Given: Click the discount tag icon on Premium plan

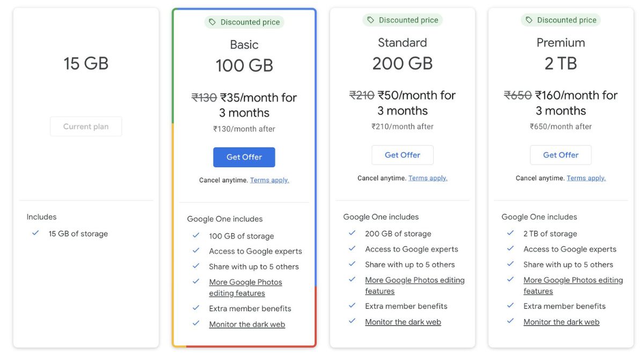Looking at the screenshot, I should [x=528, y=19].
